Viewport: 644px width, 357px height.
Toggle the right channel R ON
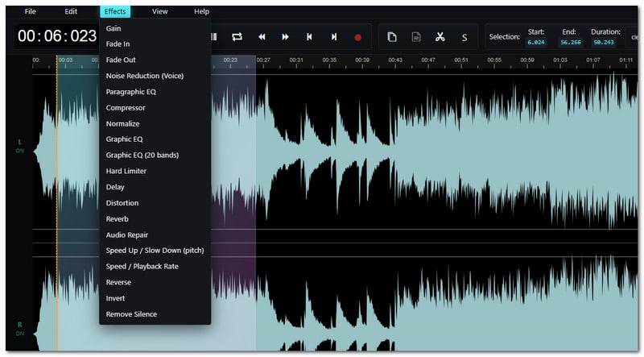(x=19, y=329)
